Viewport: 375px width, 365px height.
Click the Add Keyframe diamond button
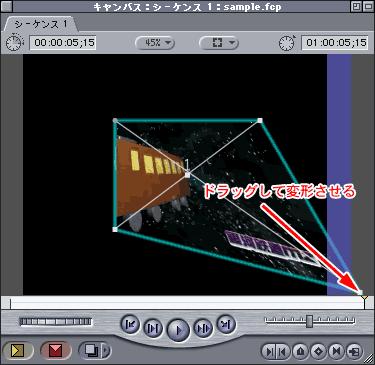(318, 351)
